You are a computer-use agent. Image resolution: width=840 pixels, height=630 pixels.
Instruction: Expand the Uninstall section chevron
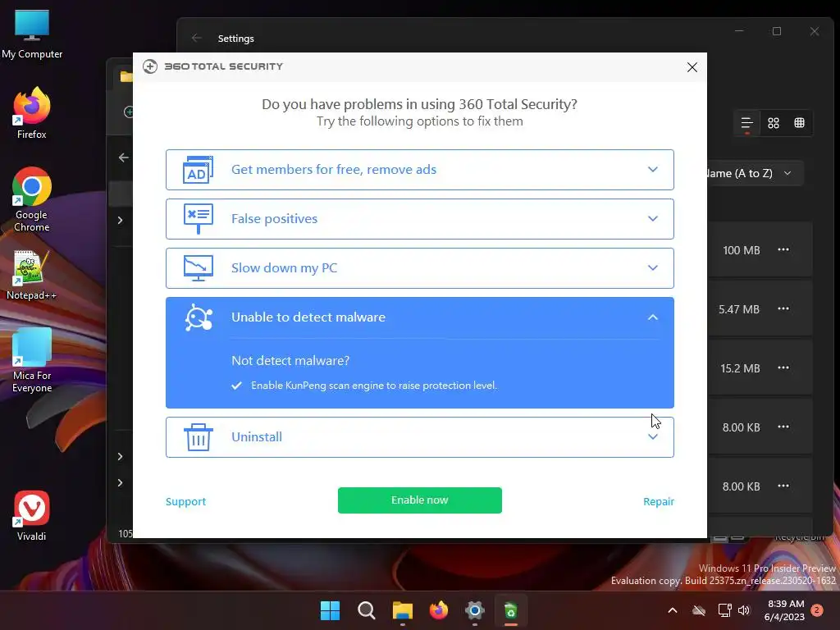pos(652,436)
